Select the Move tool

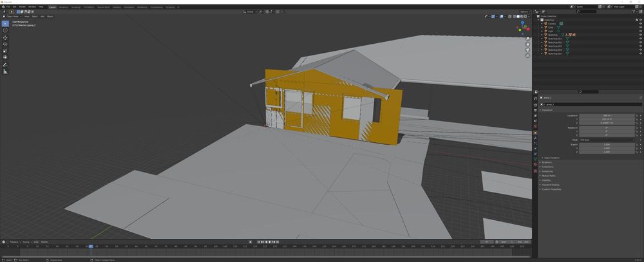(5, 37)
